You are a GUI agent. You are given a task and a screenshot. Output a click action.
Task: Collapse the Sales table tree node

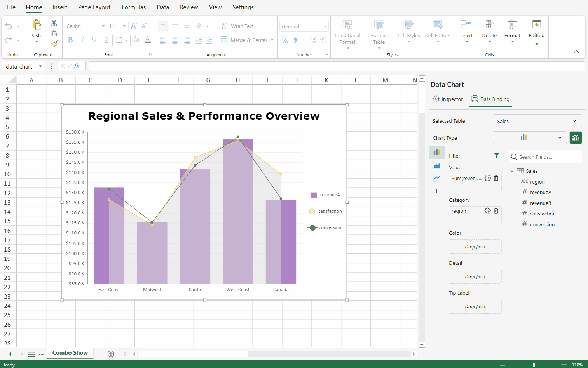pos(512,171)
